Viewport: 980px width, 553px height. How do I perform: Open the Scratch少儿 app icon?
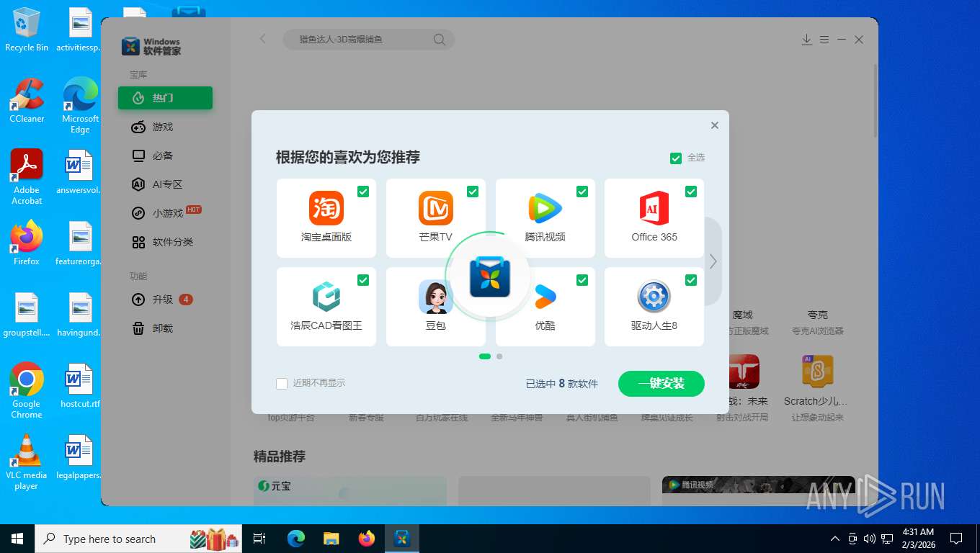tap(817, 372)
